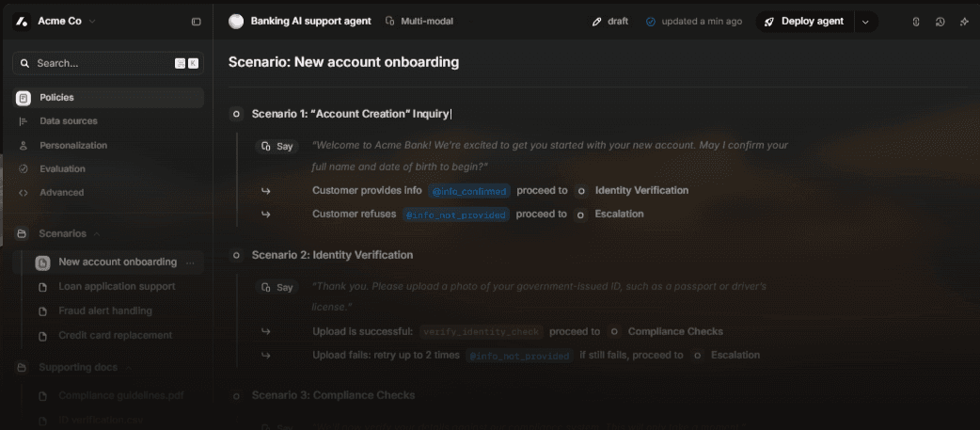This screenshot has height=430, width=980.
Task: Click into the sidebar Search field
Action: coord(108,63)
